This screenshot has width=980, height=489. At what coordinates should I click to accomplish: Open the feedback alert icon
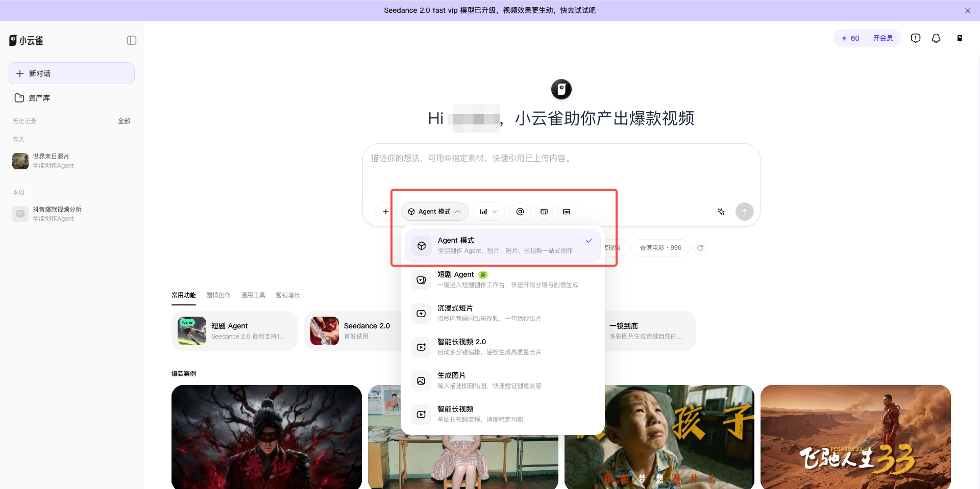(x=916, y=38)
